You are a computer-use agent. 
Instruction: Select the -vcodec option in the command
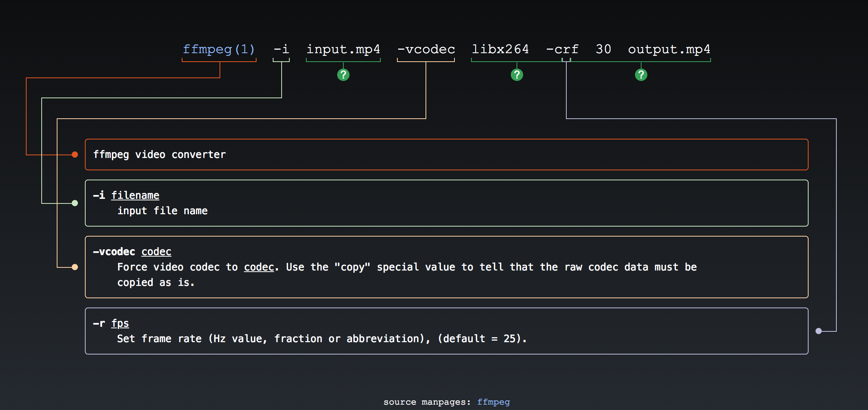[x=426, y=49]
